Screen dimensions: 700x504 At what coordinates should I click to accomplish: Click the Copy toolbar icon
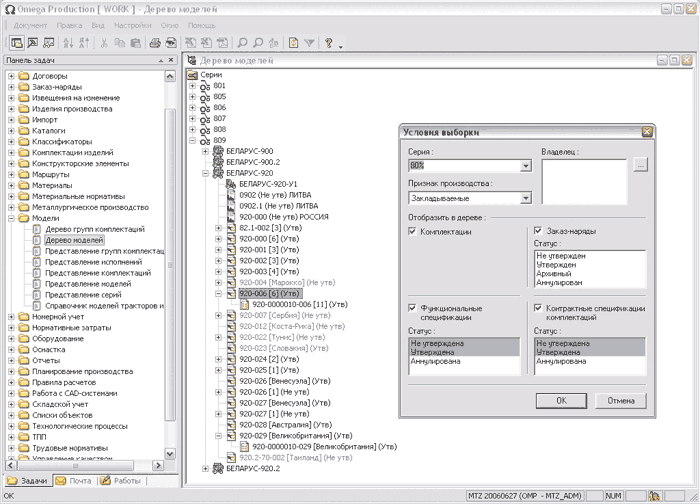(120, 43)
